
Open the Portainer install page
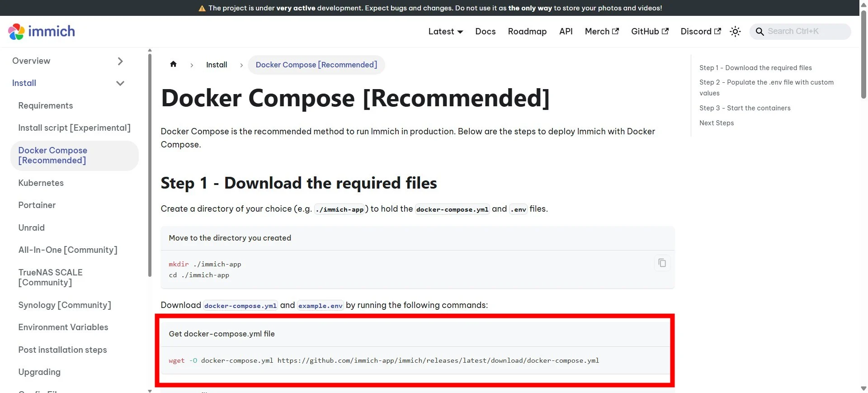(x=37, y=205)
